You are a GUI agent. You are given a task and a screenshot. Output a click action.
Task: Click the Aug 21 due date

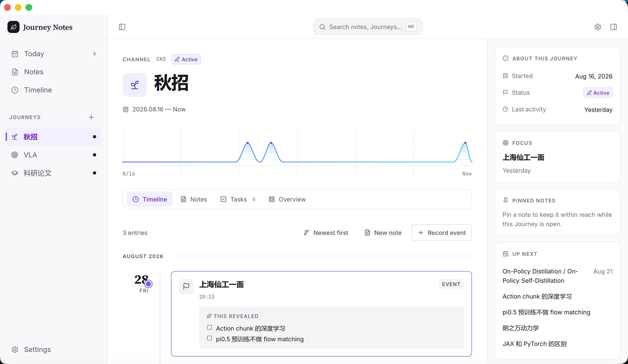pyautogui.click(x=603, y=271)
